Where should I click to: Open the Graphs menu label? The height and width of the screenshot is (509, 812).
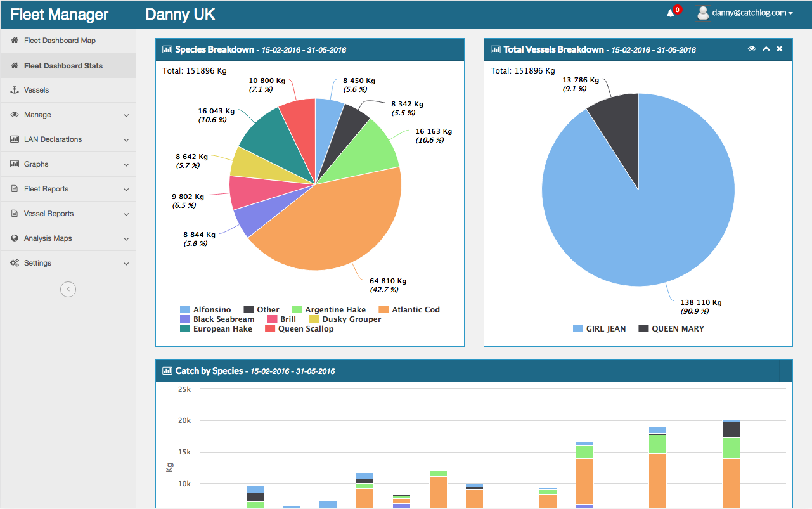point(36,164)
